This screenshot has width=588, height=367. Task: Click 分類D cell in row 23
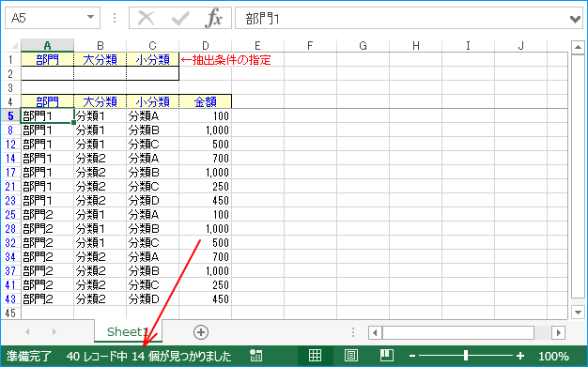[x=152, y=201]
